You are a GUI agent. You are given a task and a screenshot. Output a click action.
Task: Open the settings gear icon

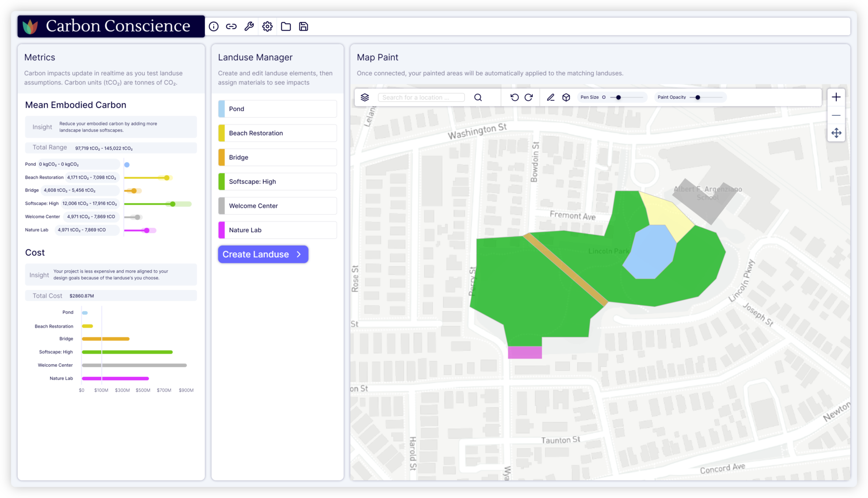pos(268,27)
